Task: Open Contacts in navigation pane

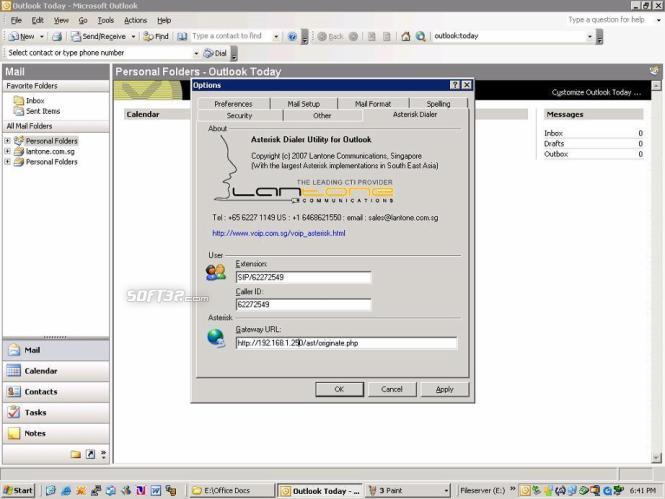Action: click(56, 392)
